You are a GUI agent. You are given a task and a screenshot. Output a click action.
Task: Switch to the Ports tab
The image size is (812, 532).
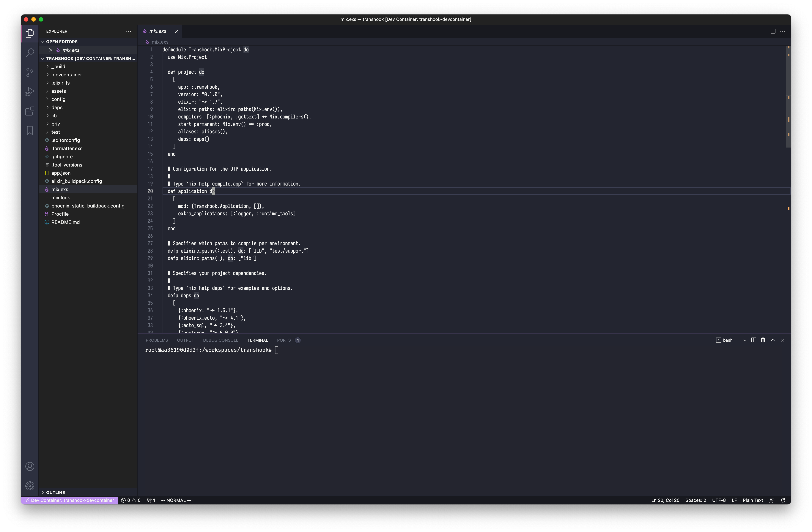[288, 340]
